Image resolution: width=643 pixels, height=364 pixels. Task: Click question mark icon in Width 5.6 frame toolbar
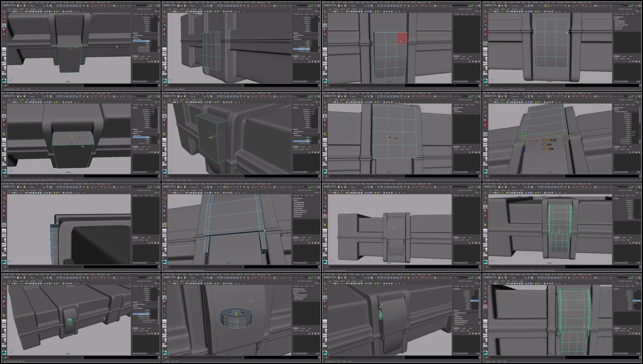80,6
